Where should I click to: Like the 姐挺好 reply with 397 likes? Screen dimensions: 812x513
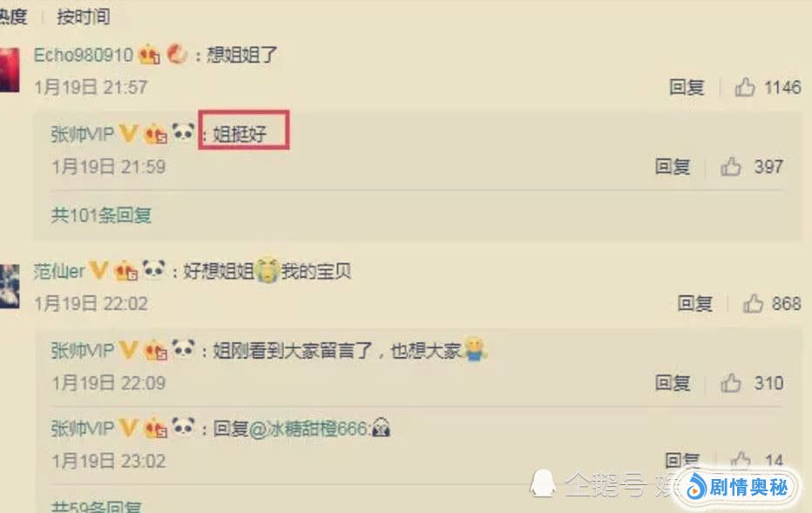(x=731, y=166)
